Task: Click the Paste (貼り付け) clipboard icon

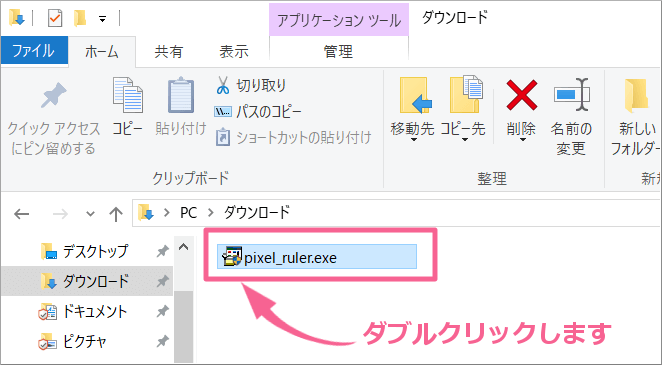Action: pyautogui.click(x=181, y=95)
